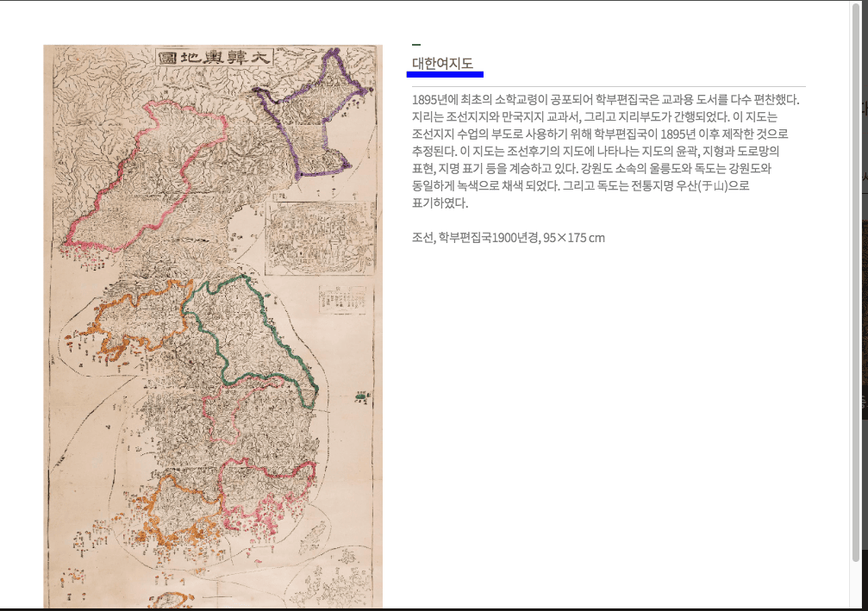The width and height of the screenshot is (868, 611).
Task: Click the text line starting '지리는 조선지지와 만국지지'
Action: click(x=595, y=117)
